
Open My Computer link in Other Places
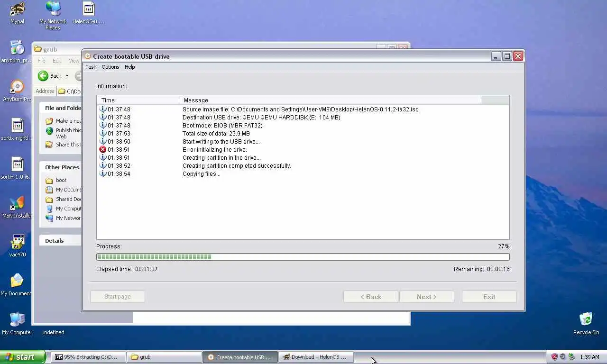coord(68,209)
